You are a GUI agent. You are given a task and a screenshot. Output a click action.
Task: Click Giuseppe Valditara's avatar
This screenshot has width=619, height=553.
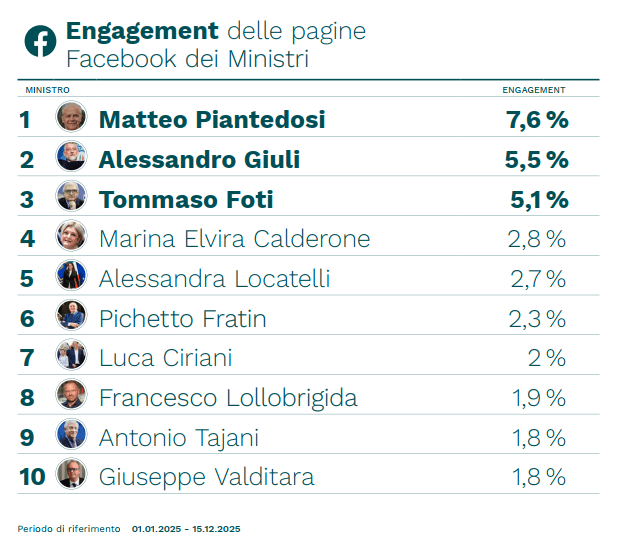[x=72, y=476]
